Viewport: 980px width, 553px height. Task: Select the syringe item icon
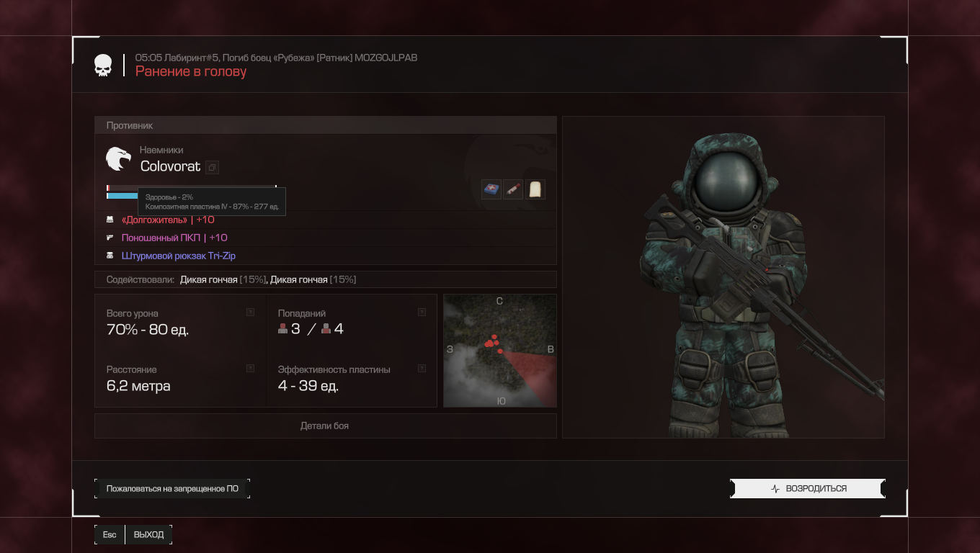(x=513, y=189)
